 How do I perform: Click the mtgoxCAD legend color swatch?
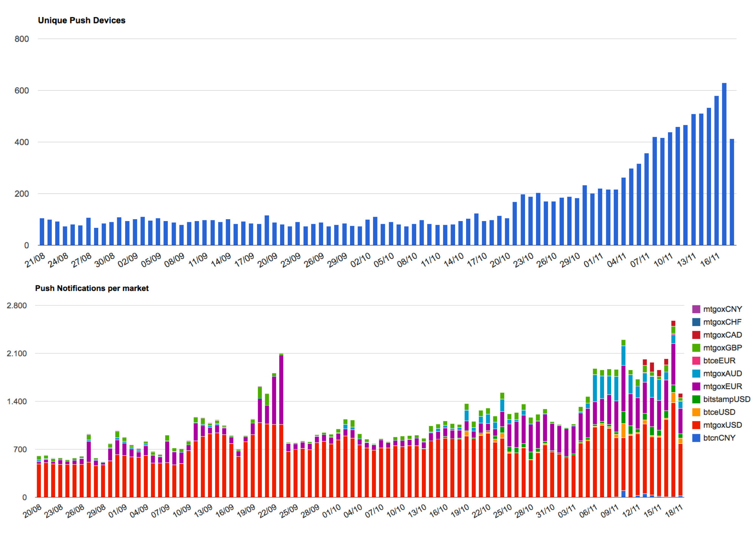[696, 335]
